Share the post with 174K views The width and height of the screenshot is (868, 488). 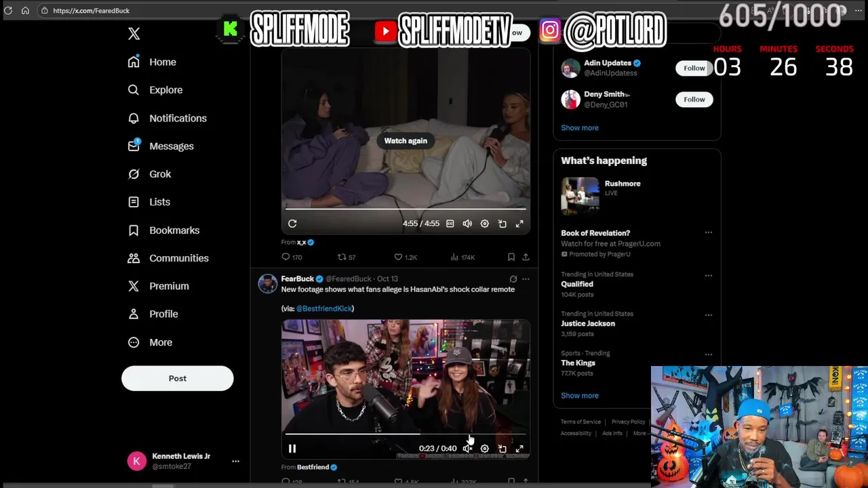526,257
